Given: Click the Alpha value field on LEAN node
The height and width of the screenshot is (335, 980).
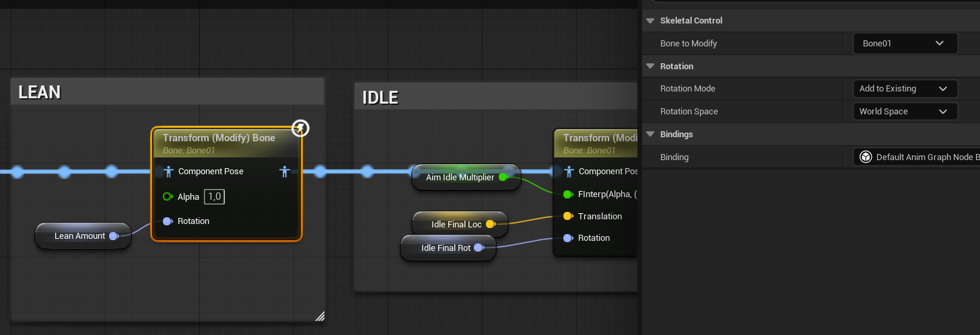Looking at the screenshot, I should [x=215, y=197].
